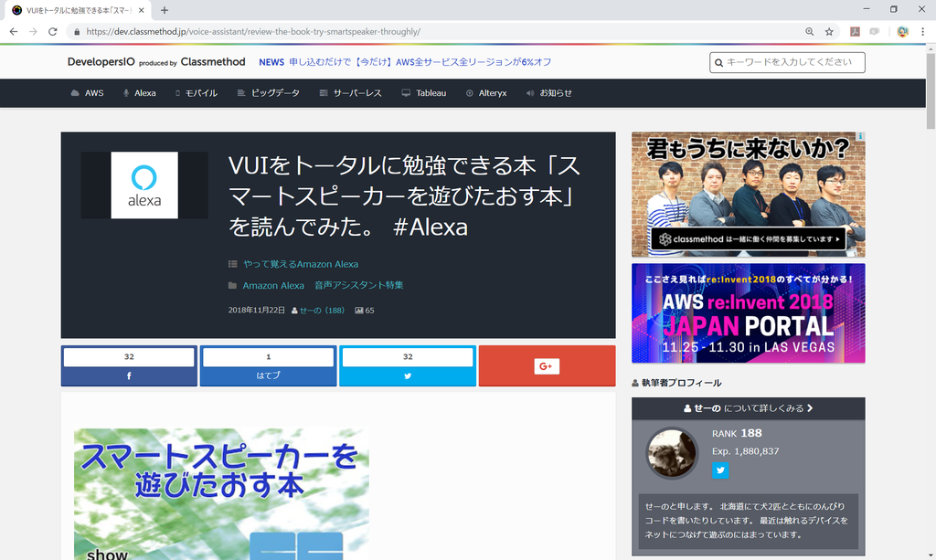Click the Facebook share count 32
Image resolution: width=936 pixels, height=560 pixels.
point(129,356)
